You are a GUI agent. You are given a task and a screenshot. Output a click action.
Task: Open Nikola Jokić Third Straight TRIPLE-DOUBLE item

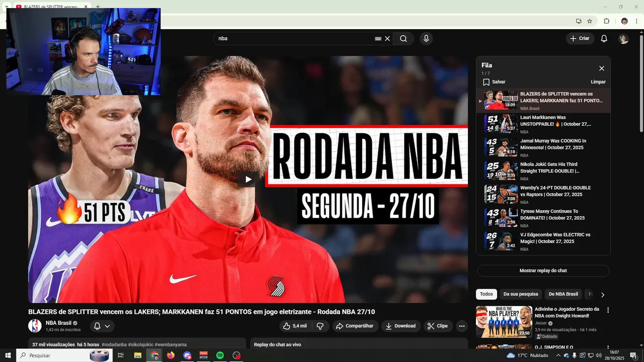coord(543,171)
